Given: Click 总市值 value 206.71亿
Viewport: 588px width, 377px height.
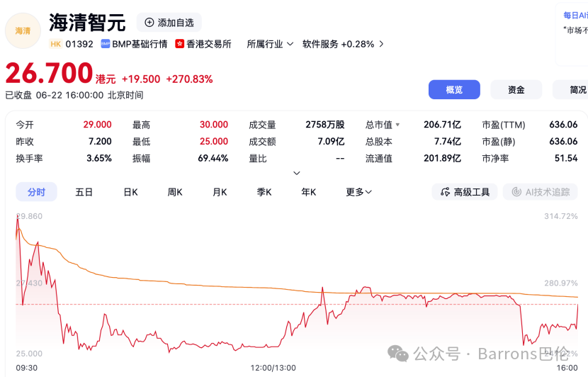Looking at the screenshot, I should pos(442,125).
